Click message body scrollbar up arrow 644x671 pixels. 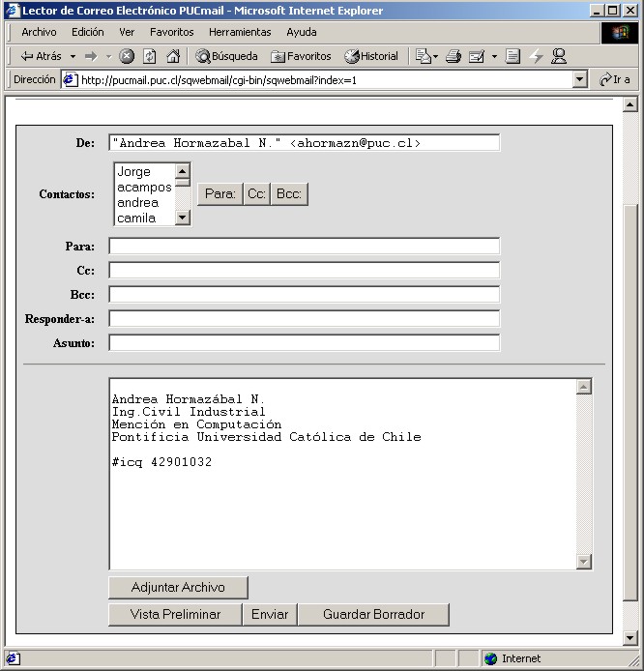(584, 387)
